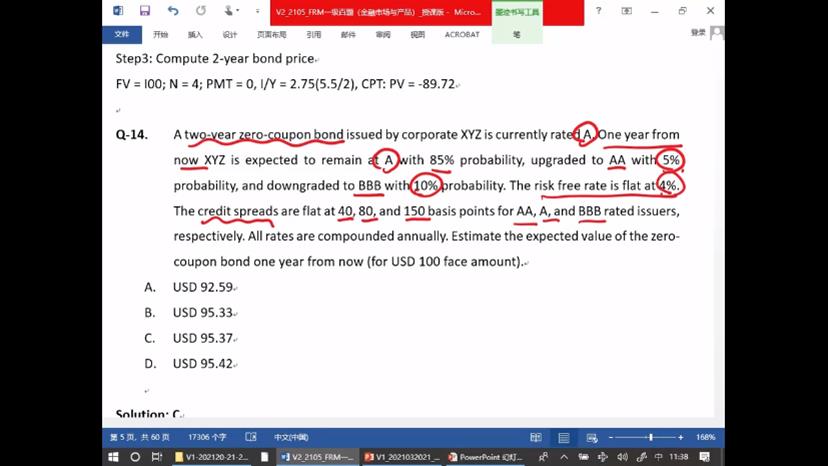Expand Customize Quick Access Toolbar arrow
828x466 pixels.
[255, 11]
